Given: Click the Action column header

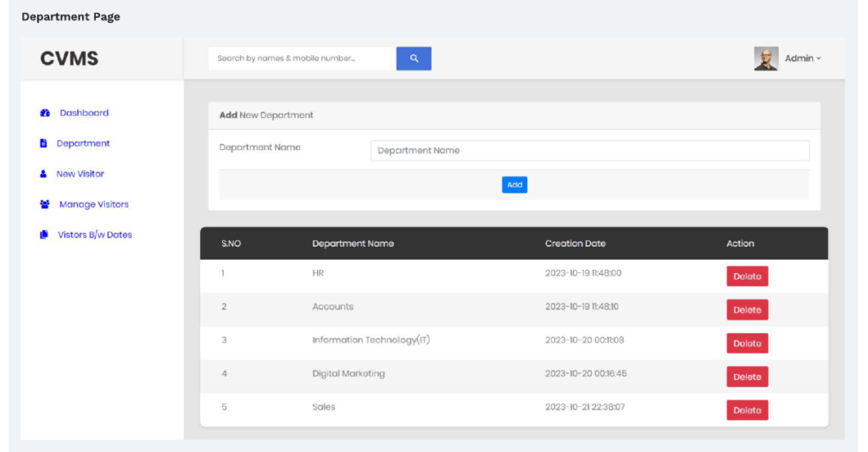Looking at the screenshot, I should pyautogui.click(x=740, y=243).
